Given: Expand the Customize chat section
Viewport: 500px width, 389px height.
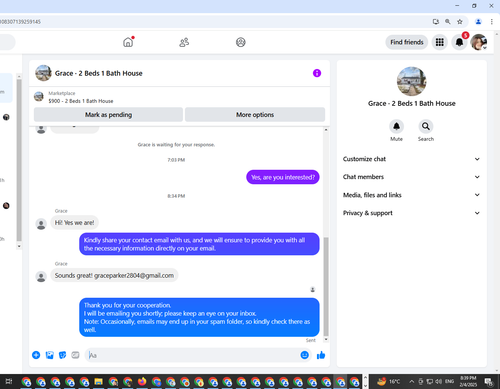Looking at the screenshot, I should pyautogui.click(x=412, y=159).
